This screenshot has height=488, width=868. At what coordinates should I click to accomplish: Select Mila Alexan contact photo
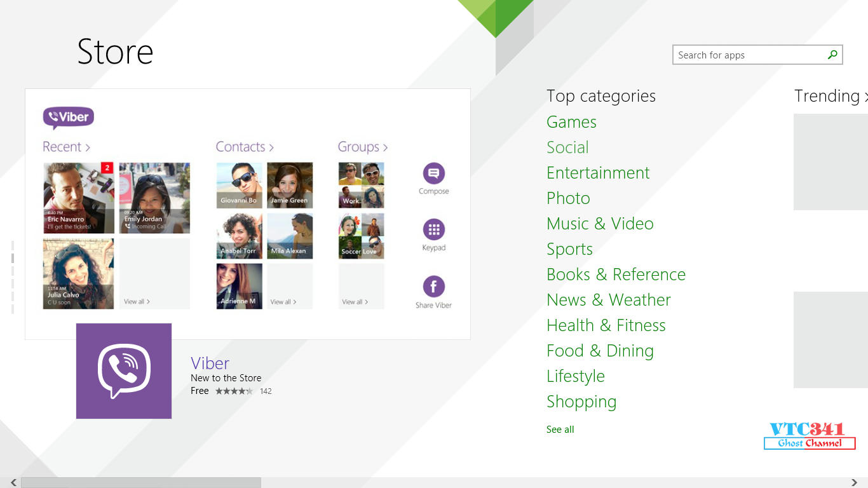pyautogui.click(x=290, y=236)
